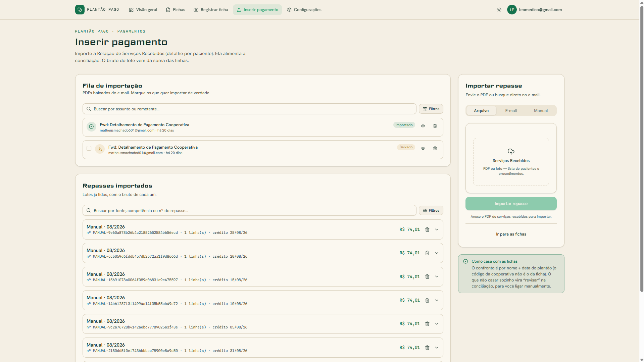
Task: Click the download icon on Baixado email
Action: [100, 149]
